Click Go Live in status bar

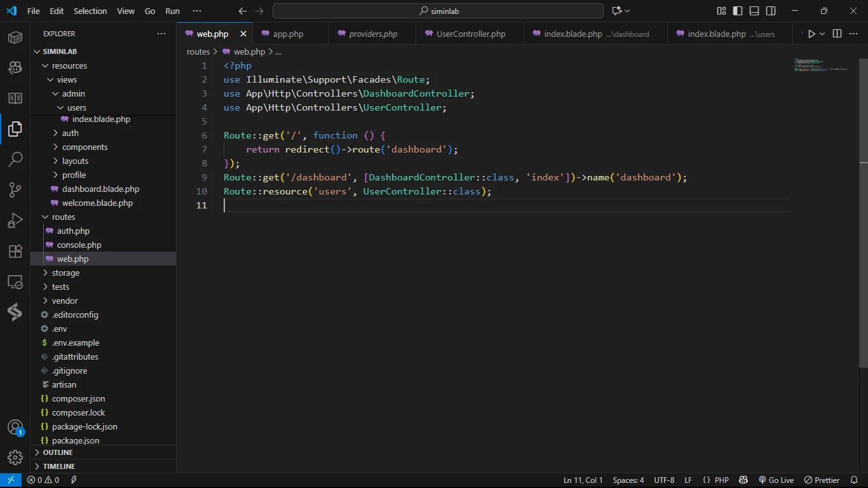776,480
